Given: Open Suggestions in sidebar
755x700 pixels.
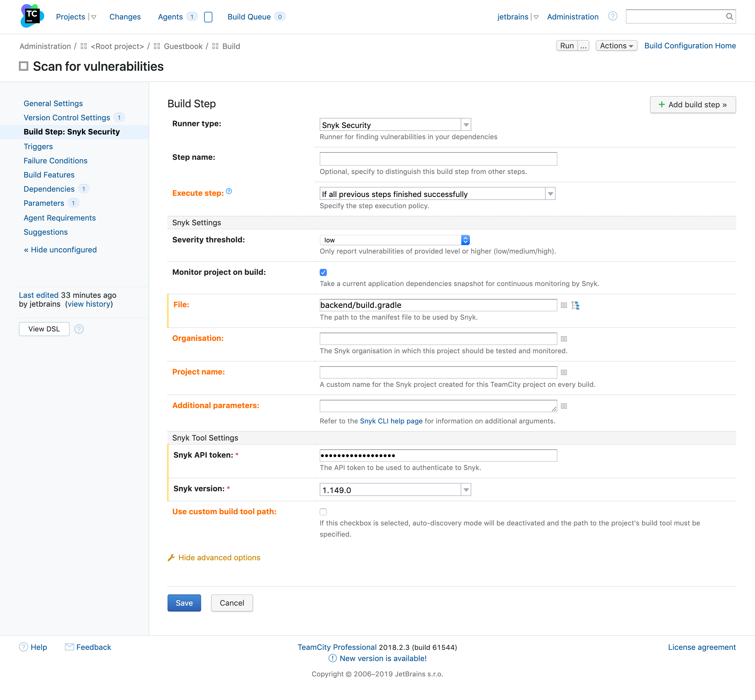Looking at the screenshot, I should click(45, 232).
